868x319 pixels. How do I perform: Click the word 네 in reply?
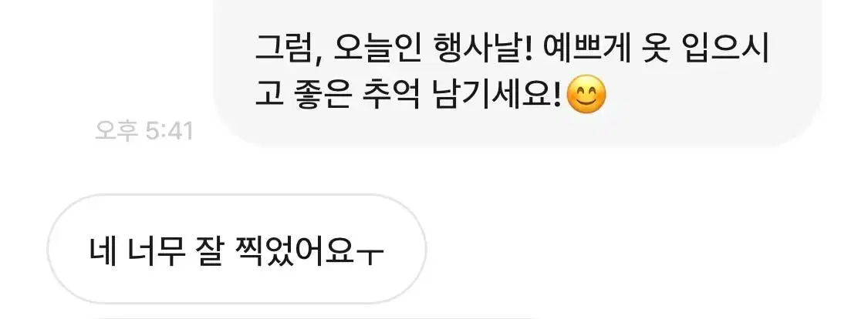click(103, 250)
